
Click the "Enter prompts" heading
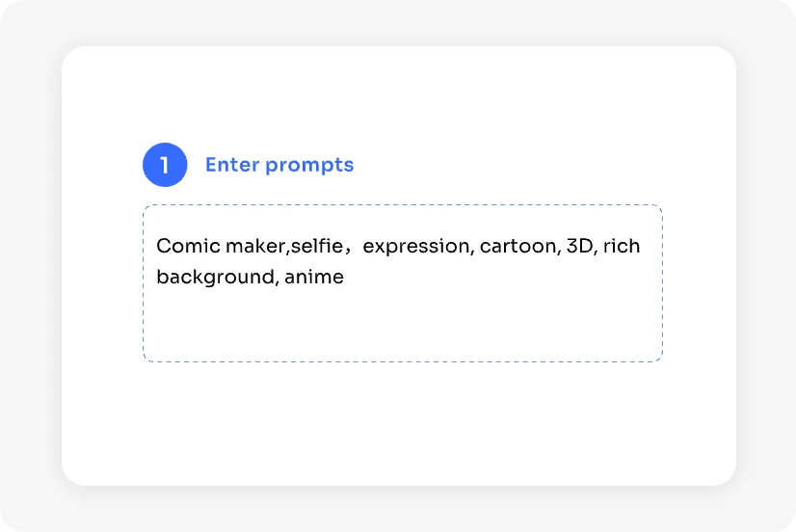click(279, 165)
